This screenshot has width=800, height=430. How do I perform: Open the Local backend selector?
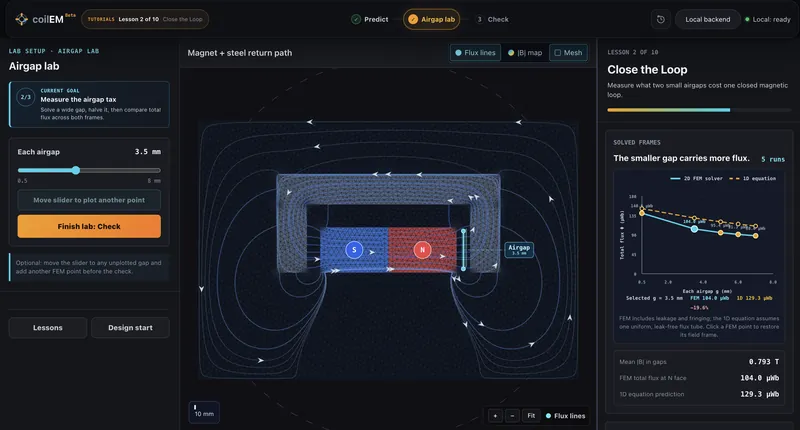tap(707, 19)
